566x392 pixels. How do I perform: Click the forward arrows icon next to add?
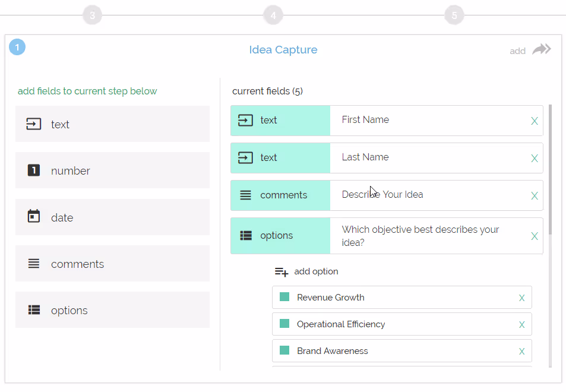coord(540,49)
